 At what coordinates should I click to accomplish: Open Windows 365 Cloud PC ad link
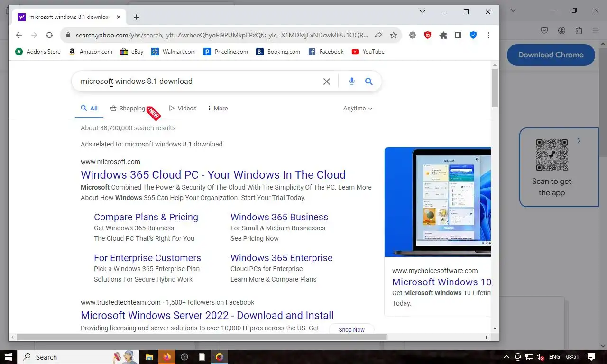213,174
